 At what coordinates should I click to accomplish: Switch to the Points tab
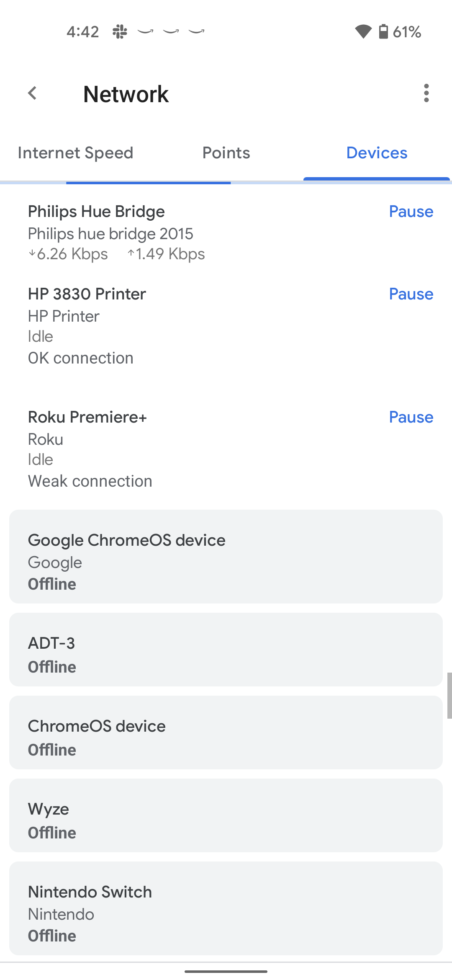(226, 153)
